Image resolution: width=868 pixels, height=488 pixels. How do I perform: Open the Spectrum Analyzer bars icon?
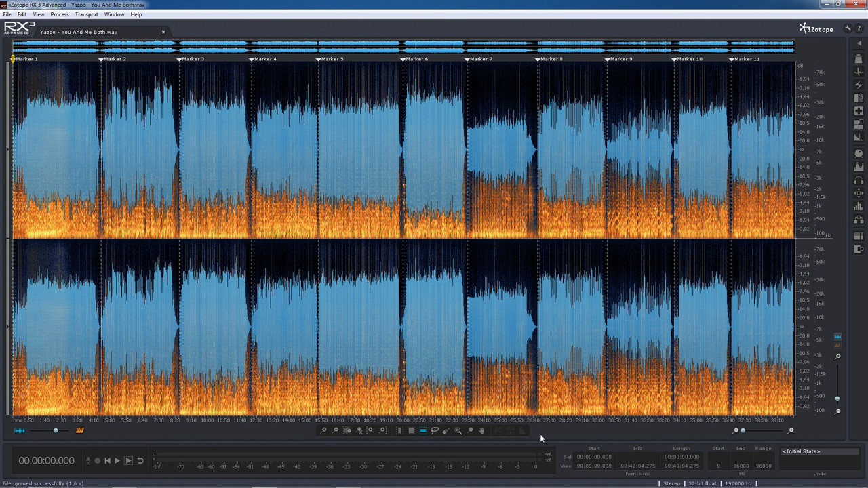[859, 205]
